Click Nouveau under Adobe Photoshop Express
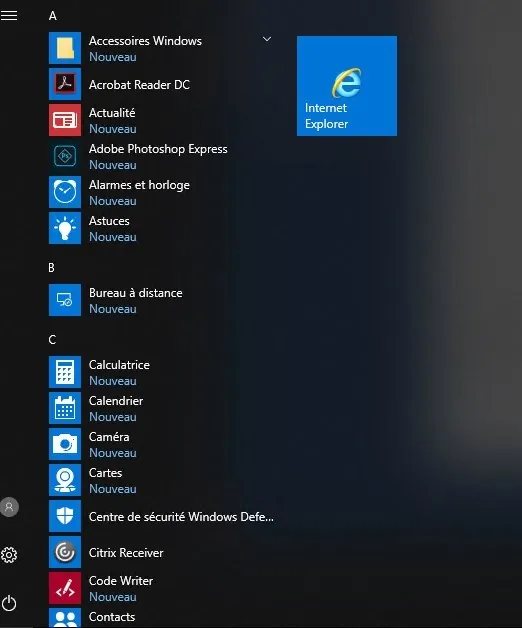Viewport: 522px width, 628px height. tap(113, 165)
